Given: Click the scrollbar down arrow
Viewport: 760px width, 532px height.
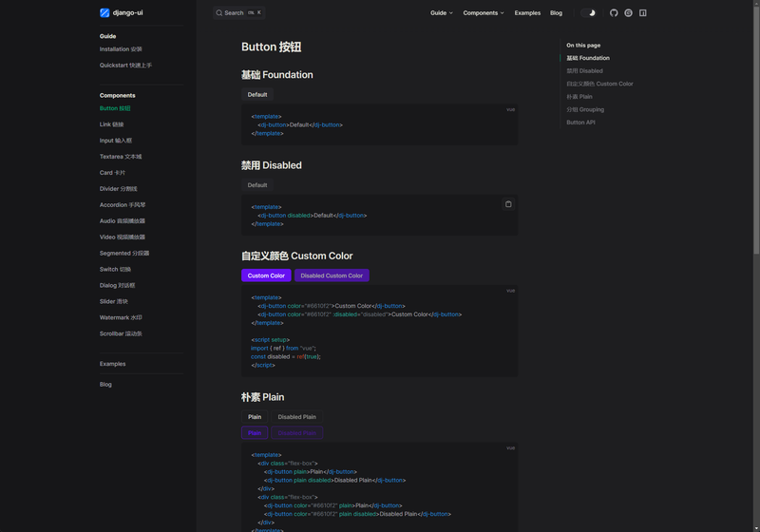Looking at the screenshot, I should [x=756, y=528].
